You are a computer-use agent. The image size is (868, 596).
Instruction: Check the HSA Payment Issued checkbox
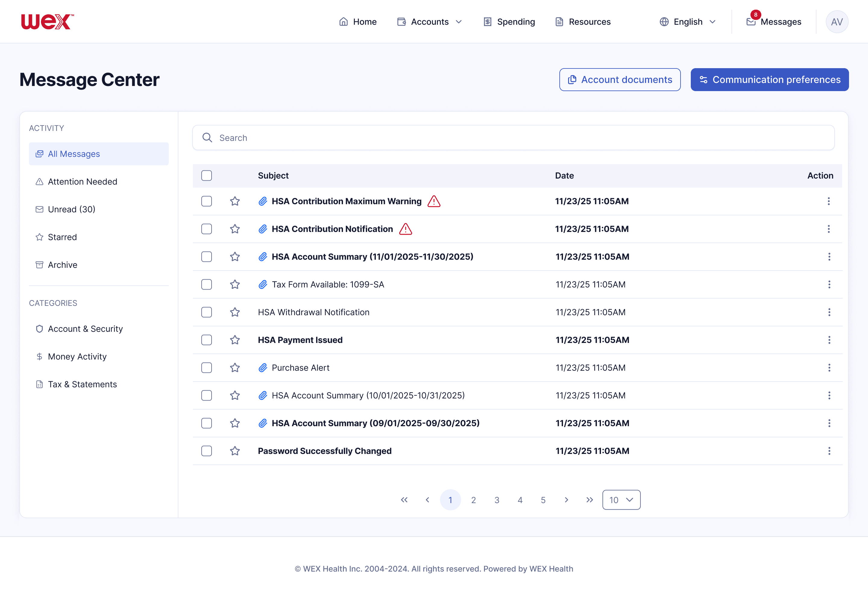(206, 340)
